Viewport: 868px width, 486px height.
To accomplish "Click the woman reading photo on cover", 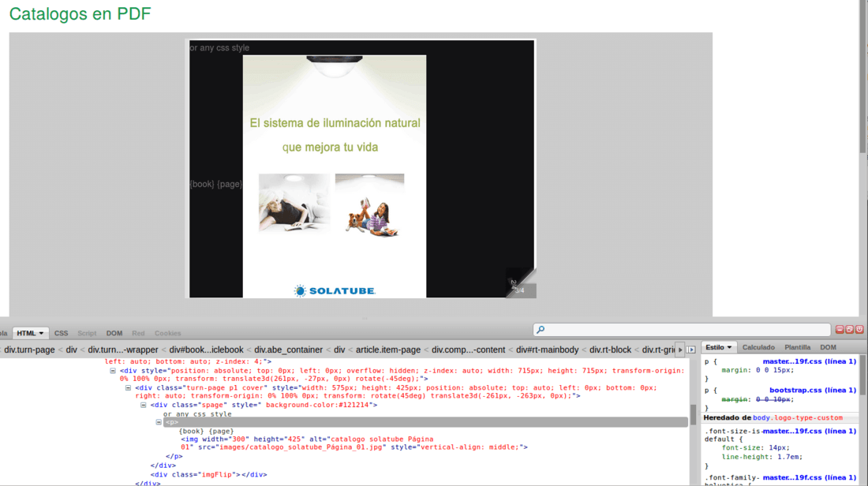I will click(x=294, y=203).
